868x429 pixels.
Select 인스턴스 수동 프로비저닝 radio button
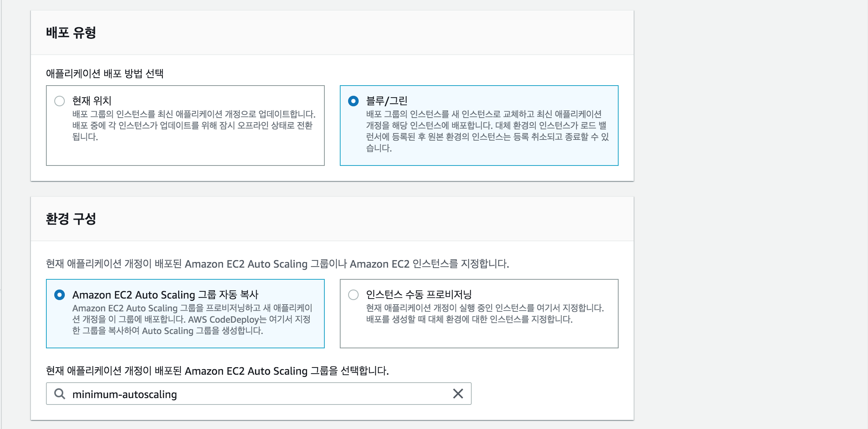(353, 295)
